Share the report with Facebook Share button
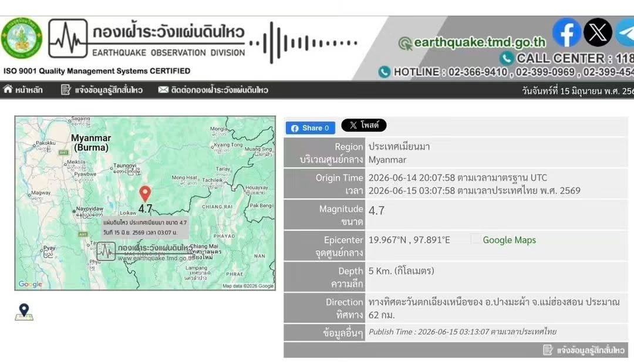 [310, 128]
